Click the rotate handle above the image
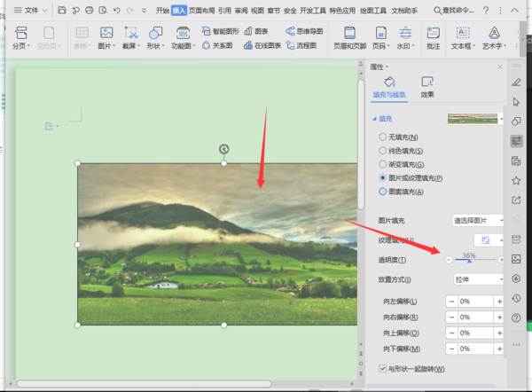Viewport: 532px width, 392px height. click(224, 149)
